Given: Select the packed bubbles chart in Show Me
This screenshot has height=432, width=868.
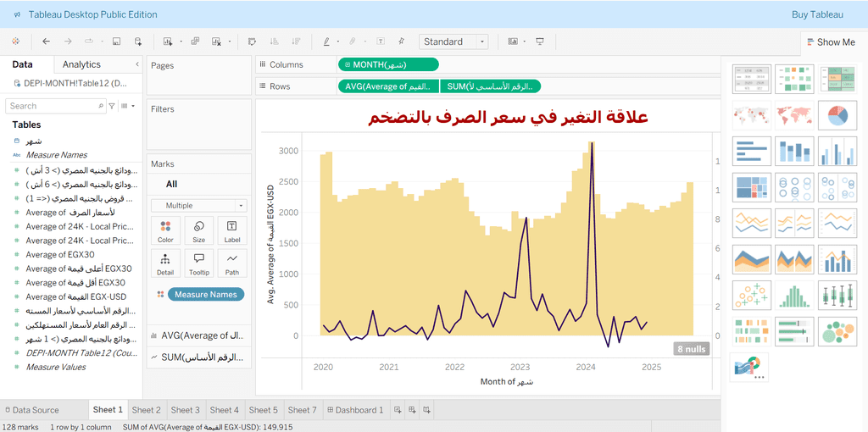Looking at the screenshot, I should [837, 330].
